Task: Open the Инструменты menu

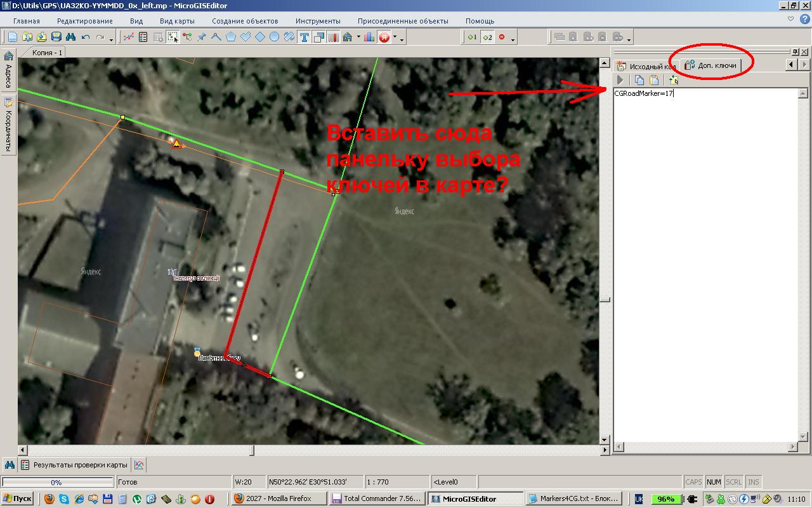Action: [317, 21]
